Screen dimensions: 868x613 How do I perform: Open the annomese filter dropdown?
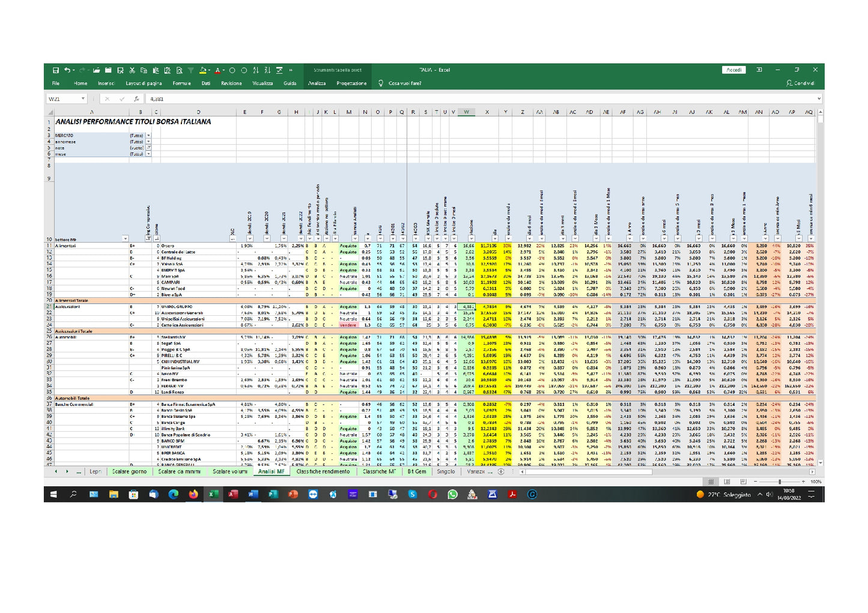pos(148,142)
